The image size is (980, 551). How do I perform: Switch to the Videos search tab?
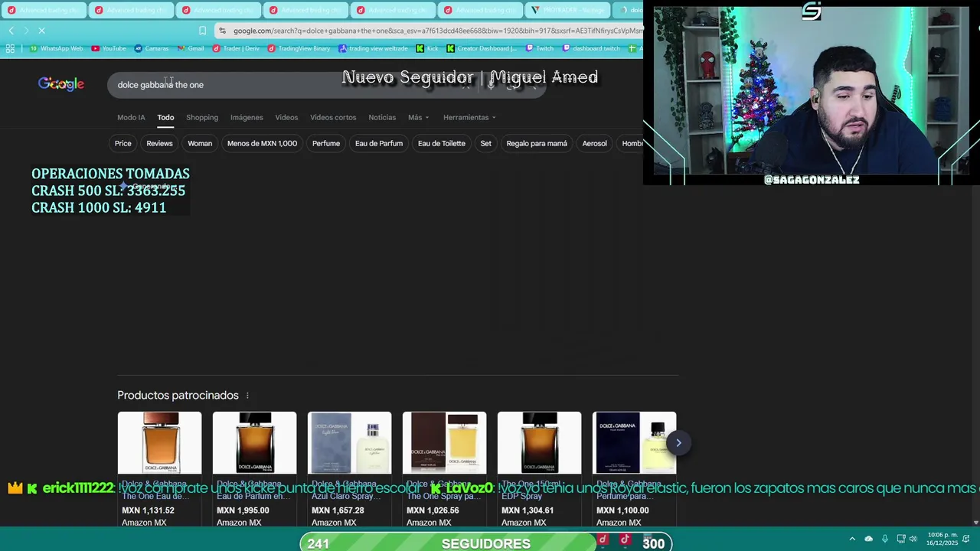tap(286, 117)
